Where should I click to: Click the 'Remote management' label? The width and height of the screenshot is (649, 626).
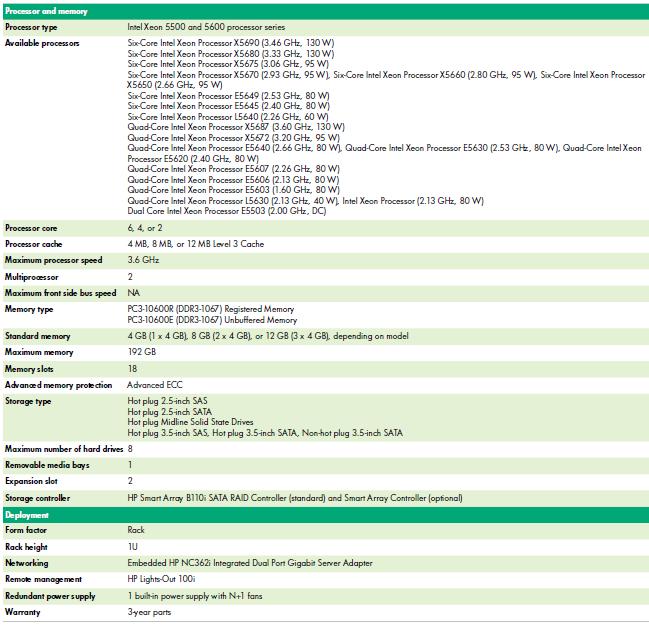pos(43,579)
